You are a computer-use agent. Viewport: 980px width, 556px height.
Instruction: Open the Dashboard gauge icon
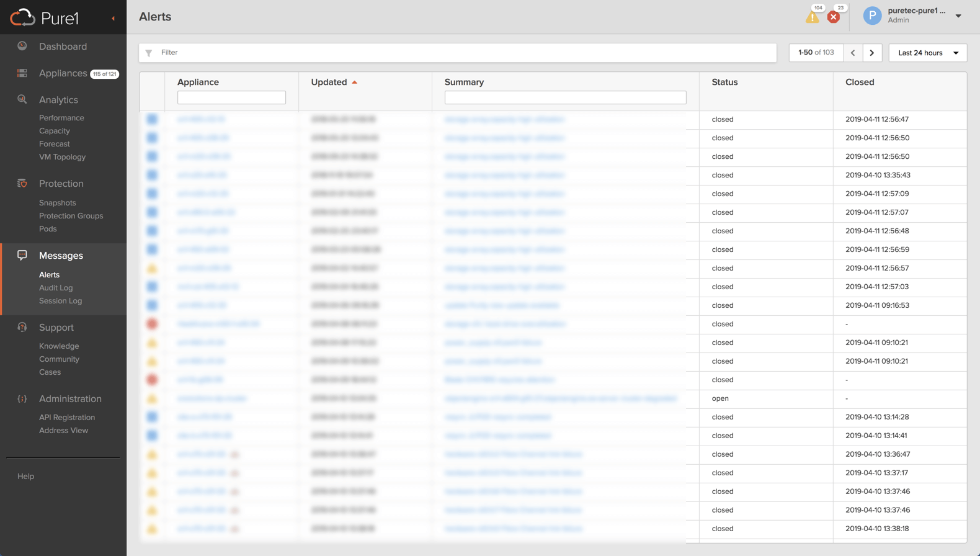[22, 46]
